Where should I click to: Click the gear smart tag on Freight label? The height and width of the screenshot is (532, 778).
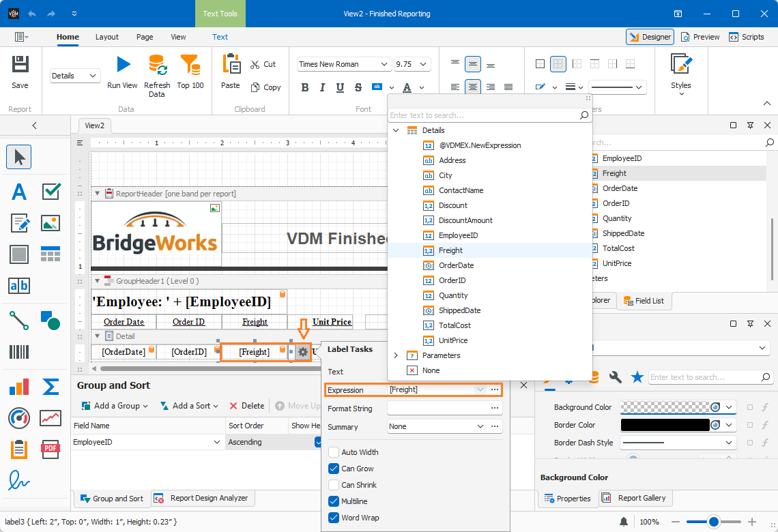[302, 352]
